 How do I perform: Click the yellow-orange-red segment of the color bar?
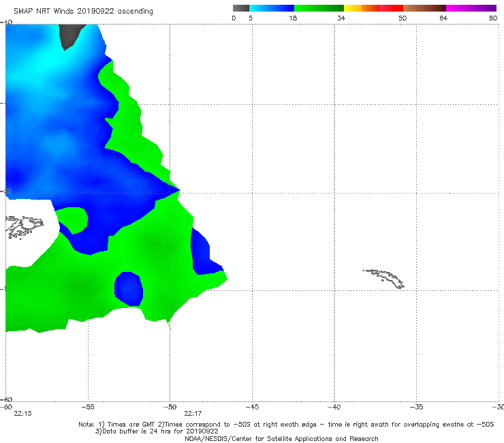(x=373, y=8)
